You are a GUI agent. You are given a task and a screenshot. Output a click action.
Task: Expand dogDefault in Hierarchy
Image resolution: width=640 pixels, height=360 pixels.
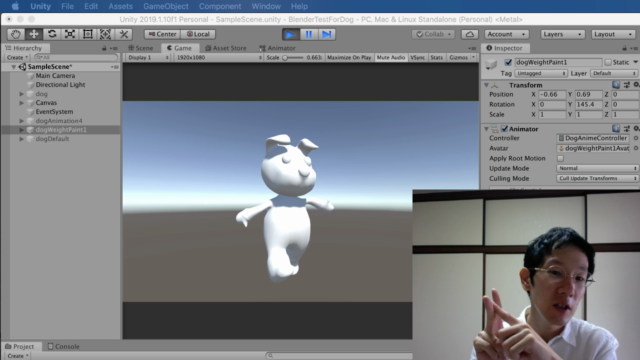click(x=21, y=139)
